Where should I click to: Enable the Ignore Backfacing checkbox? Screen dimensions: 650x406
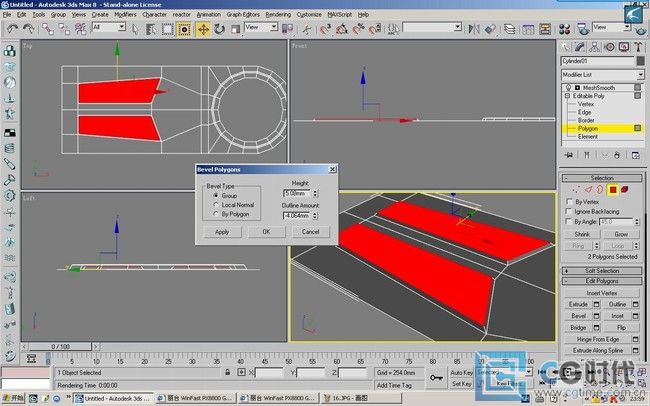(569, 212)
